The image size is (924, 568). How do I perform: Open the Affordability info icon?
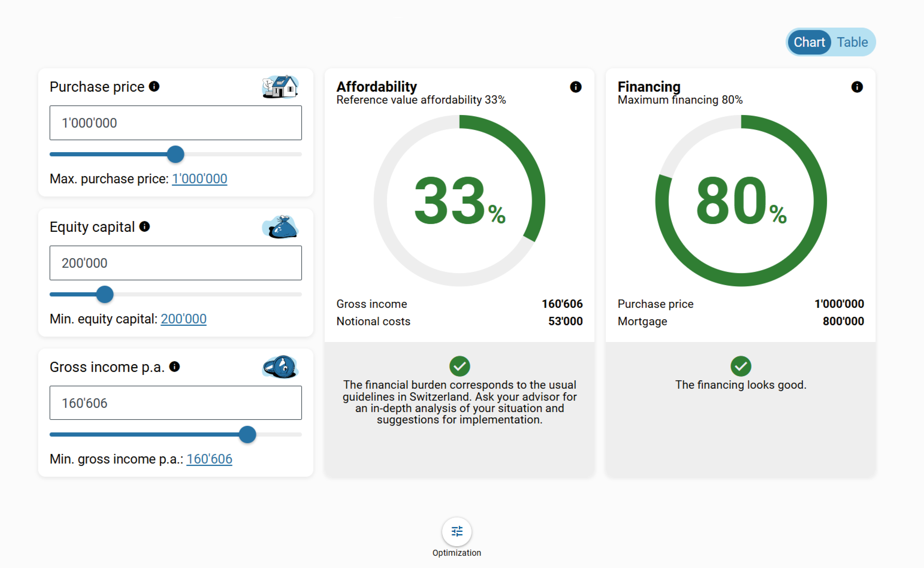pos(576,87)
